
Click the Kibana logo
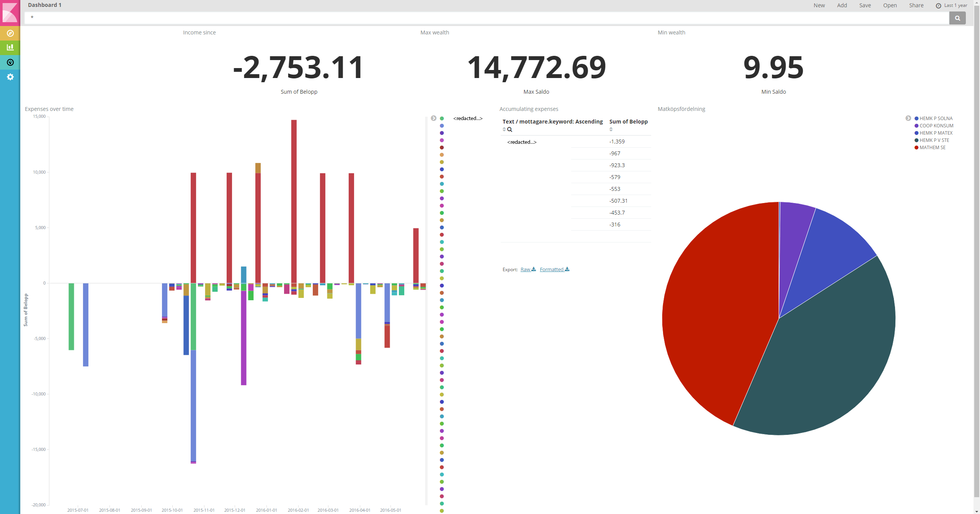(x=10, y=13)
